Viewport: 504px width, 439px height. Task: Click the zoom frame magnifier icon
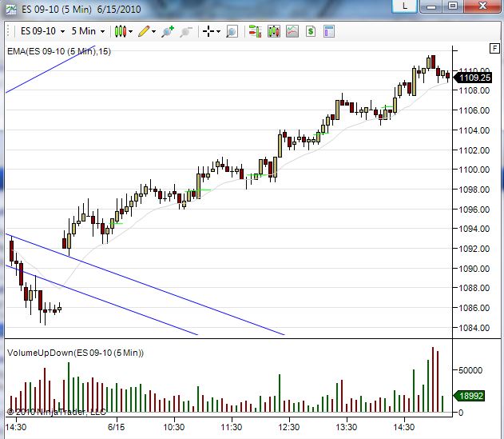[232, 31]
